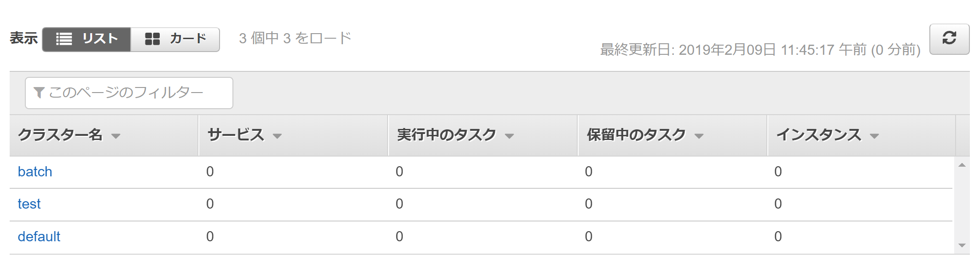Click the list view icon in リスト

[x=64, y=39]
